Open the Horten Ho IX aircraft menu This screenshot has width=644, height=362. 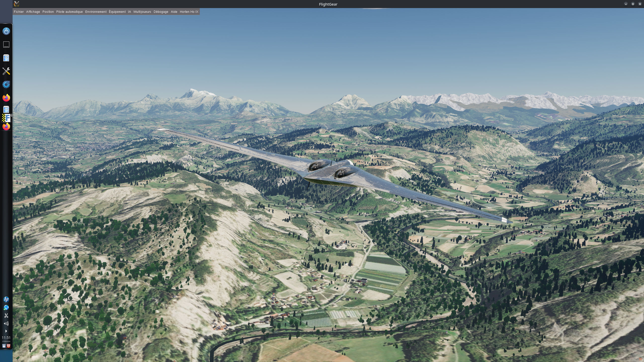coord(189,12)
